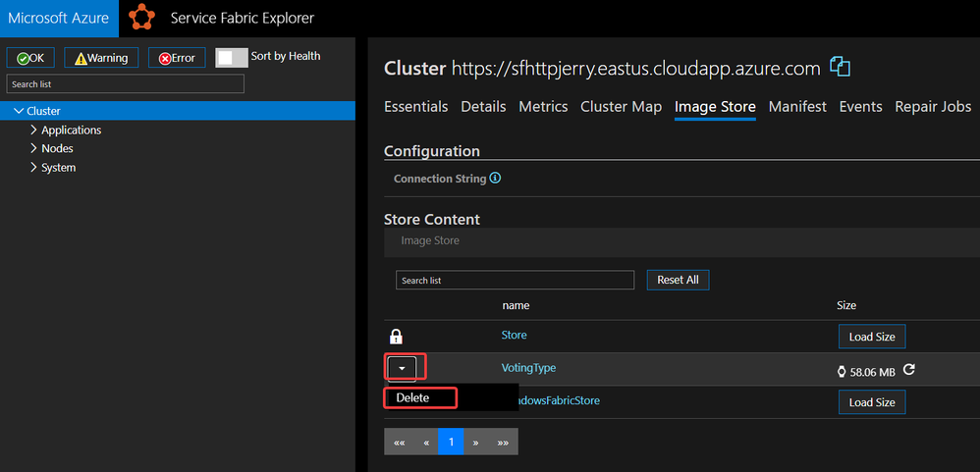Viewport: 980px width, 472px height.
Task: Focus the tree Search list field
Action: click(x=125, y=83)
